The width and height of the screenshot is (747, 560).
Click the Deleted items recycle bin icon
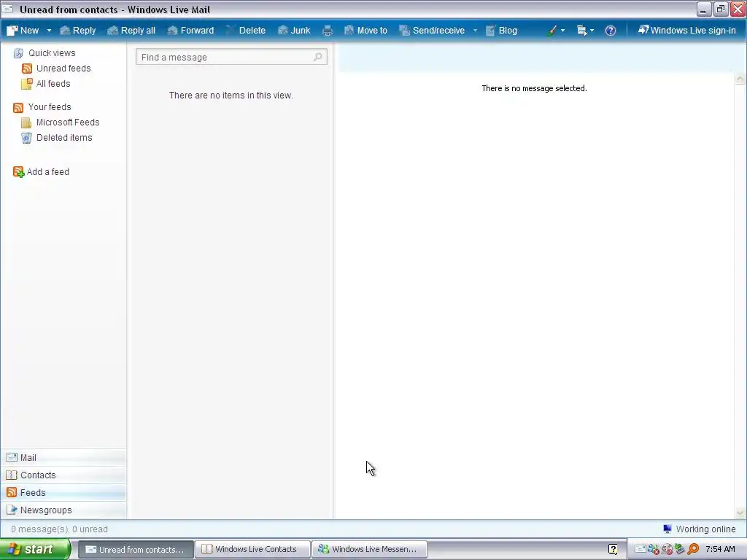click(27, 138)
